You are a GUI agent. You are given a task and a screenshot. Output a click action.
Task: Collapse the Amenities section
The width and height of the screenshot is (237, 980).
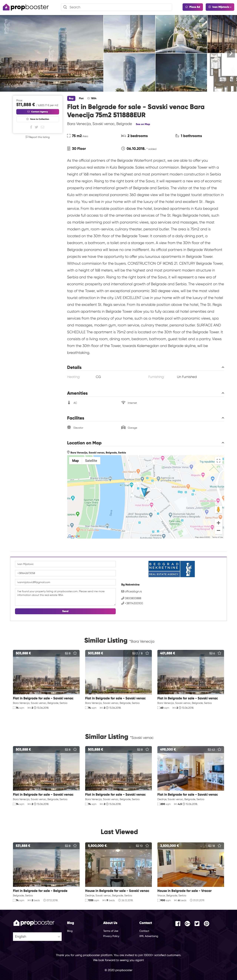[x=223, y=393]
